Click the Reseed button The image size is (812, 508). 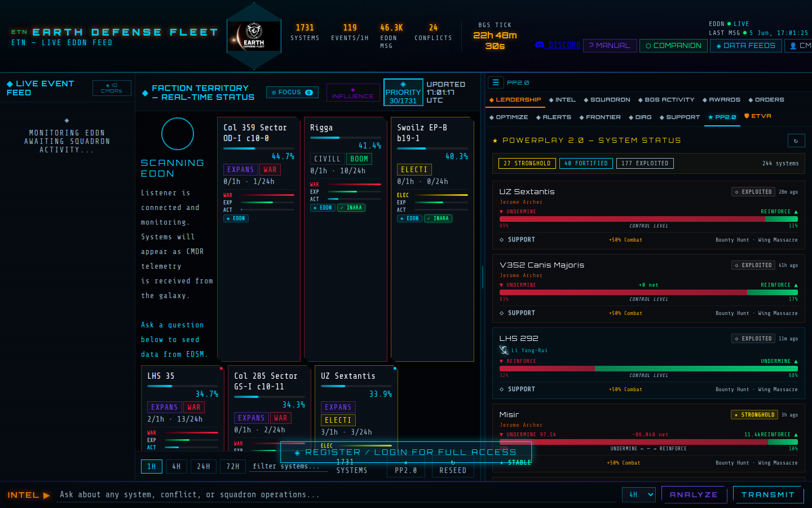coord(453,468)
